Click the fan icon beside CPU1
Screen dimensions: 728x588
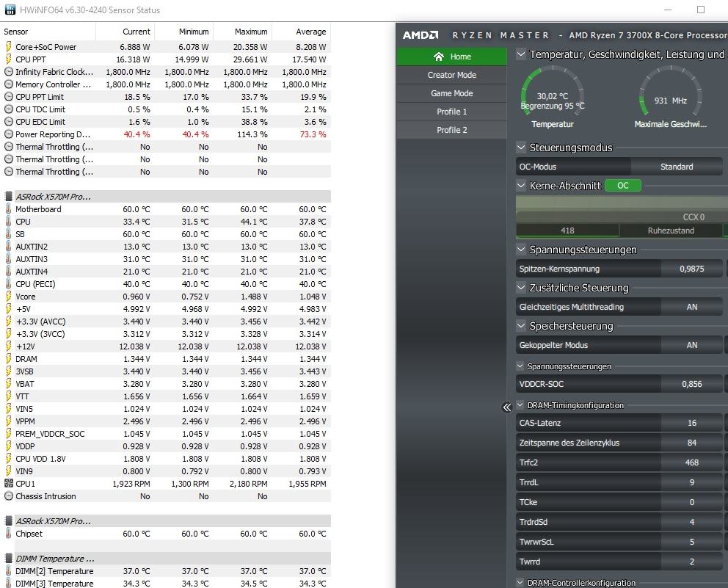8,484
